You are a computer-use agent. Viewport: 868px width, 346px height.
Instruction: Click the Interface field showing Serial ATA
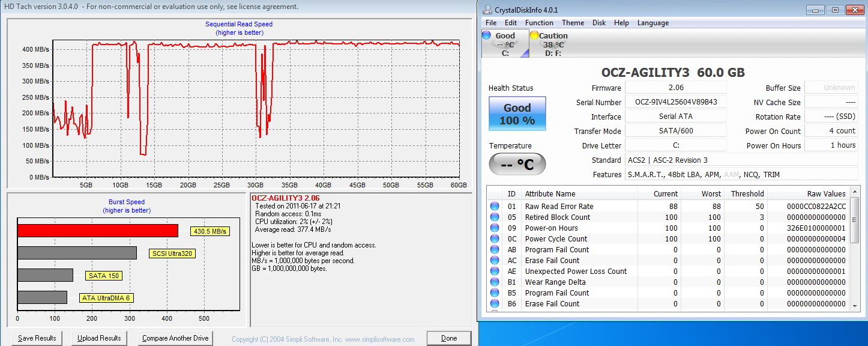675,117
